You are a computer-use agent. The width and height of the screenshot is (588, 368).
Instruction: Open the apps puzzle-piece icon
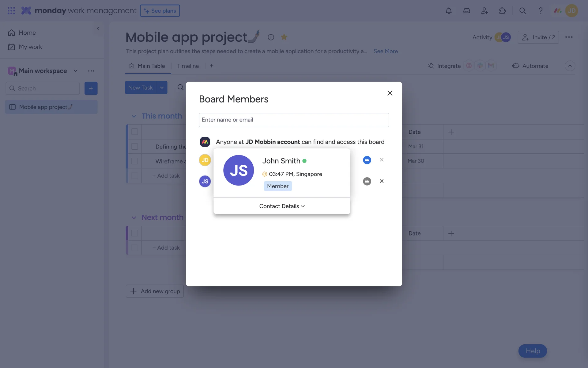[x=503, y=11]
